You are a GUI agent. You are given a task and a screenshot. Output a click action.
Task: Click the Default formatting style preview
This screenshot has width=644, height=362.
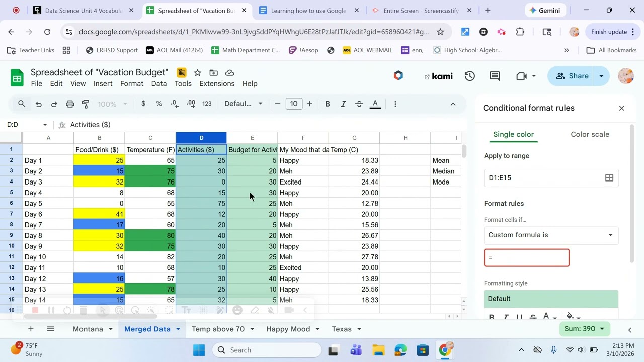[x=551, y=299]
